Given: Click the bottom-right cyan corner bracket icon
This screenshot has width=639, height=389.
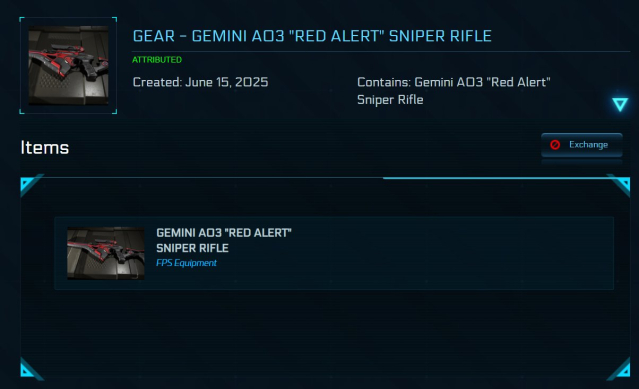Looking at the screenshot, I should (620, 369).
